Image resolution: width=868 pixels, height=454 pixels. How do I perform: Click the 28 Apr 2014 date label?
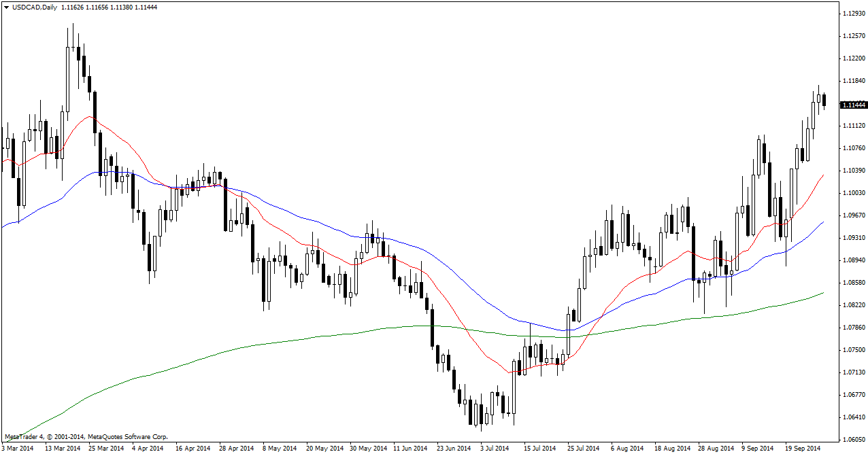(237, 449)
